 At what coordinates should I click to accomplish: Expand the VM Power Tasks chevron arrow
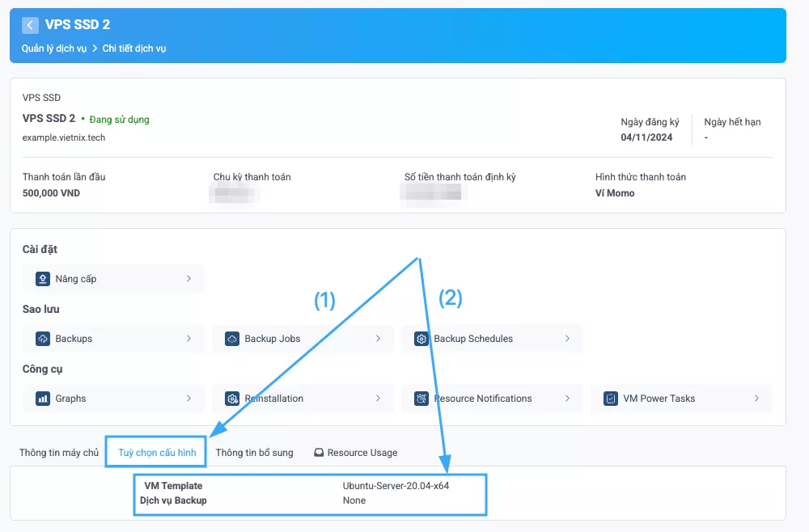point(756,399)
